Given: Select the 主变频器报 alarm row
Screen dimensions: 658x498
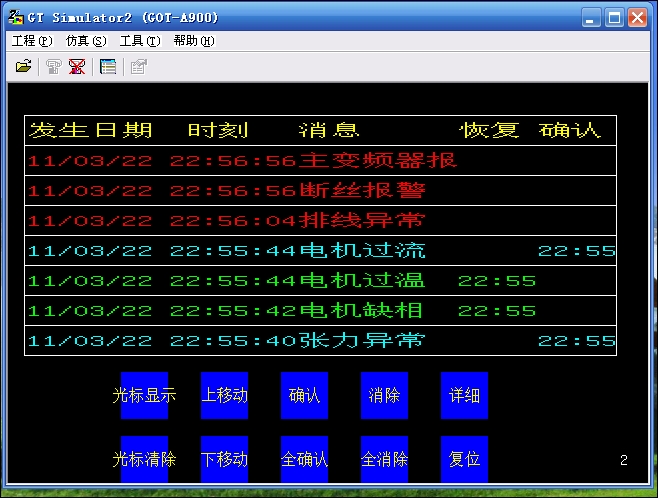Looking at the screenshot, I should pyautogui.click(x=320, y=161).
